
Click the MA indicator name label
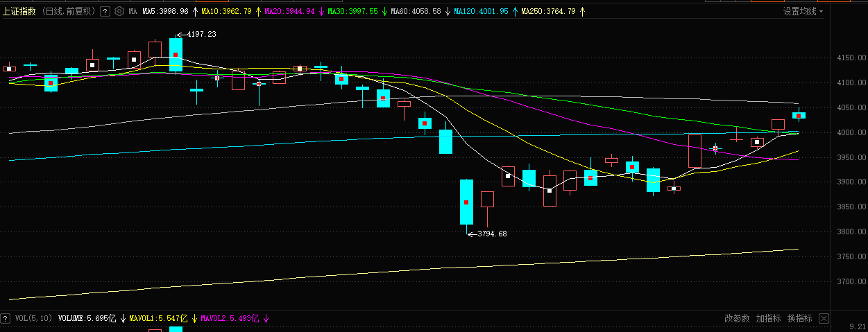(133, 11)
